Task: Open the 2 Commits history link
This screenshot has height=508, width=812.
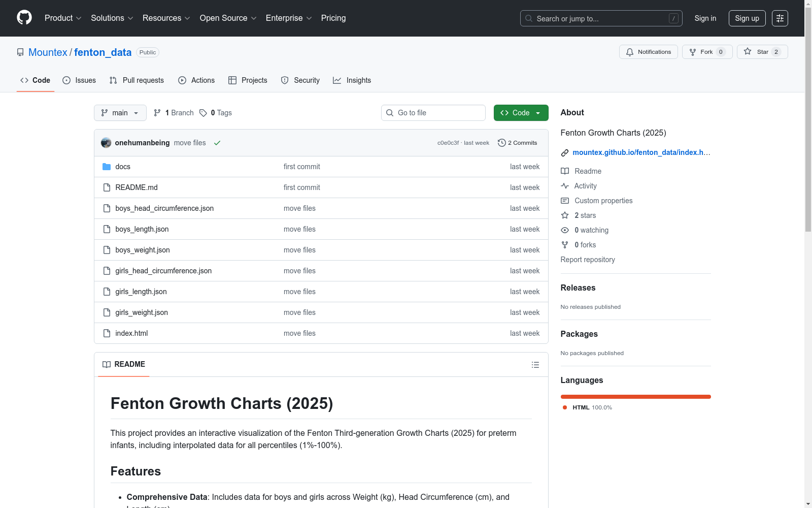Action: click(x=518, y=143)
